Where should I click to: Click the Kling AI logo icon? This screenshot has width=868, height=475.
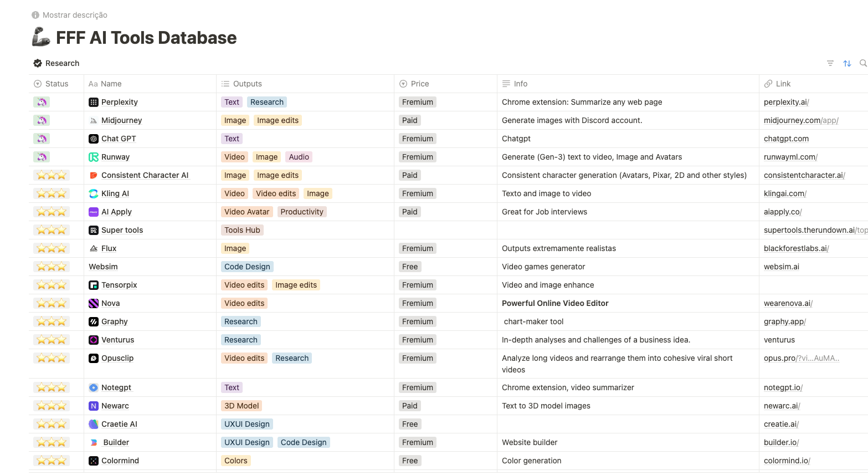click(94, 193)
